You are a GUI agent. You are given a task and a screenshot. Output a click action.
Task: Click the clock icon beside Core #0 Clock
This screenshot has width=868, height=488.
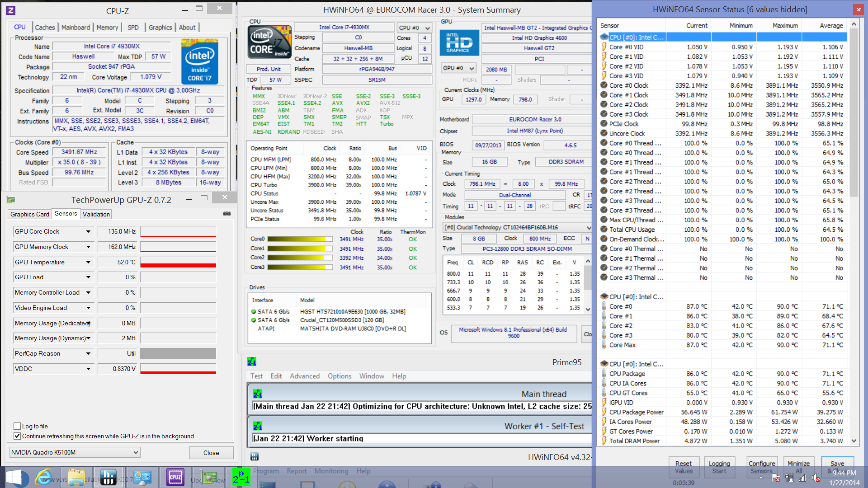click(x=604, y=85)
